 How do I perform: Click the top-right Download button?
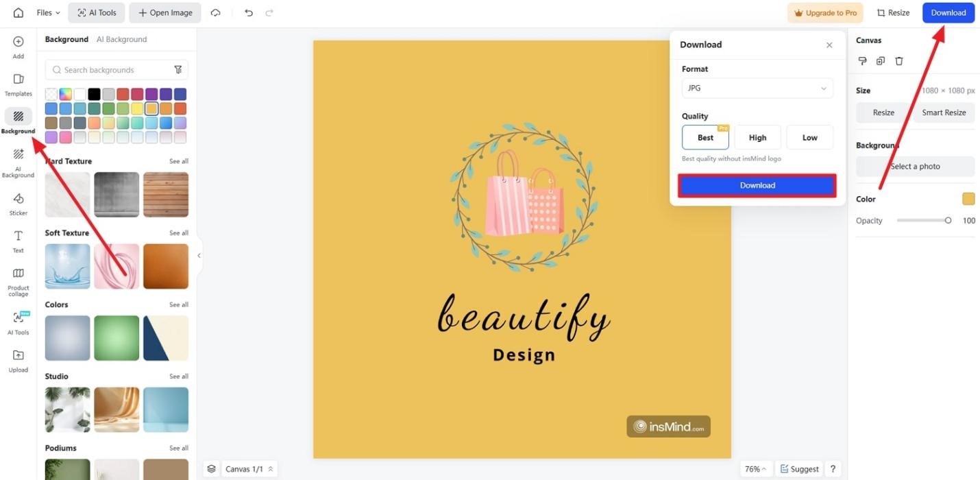click(948, 12)
